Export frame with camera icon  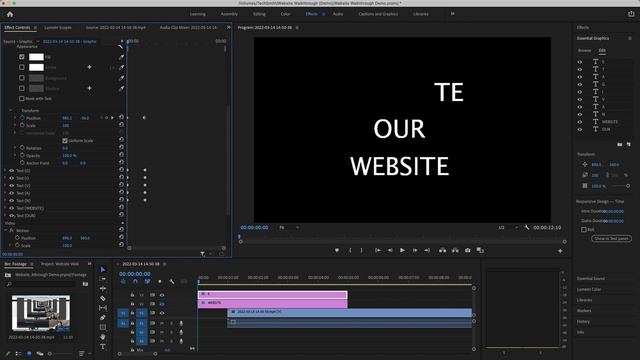click(x=468, y=250)
